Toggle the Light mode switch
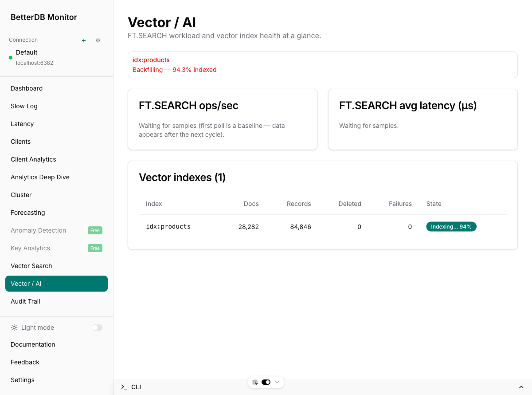 tap(97, 328)
